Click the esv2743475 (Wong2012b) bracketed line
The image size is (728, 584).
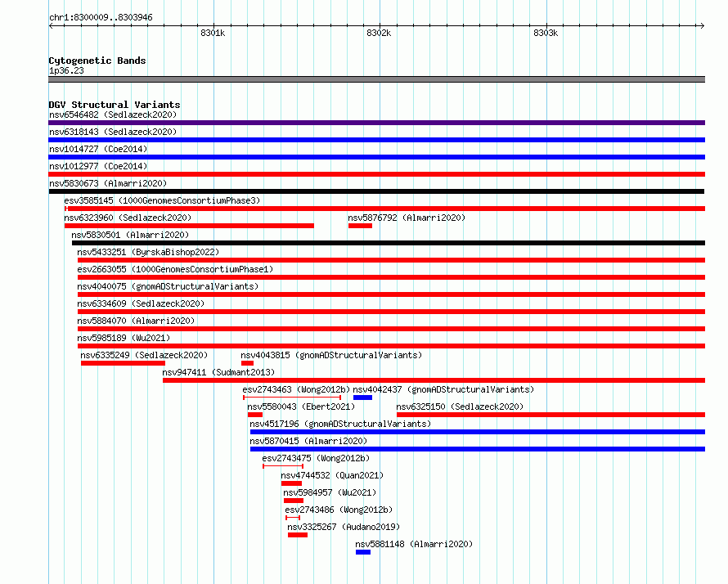pyautogui.click(x=283, y=466)
